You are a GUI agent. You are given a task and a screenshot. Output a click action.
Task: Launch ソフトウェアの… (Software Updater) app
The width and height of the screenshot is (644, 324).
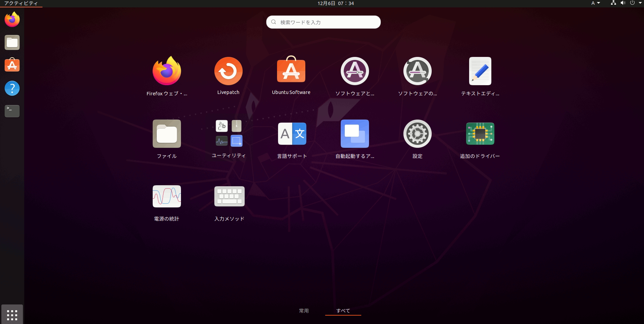coord(418,71)
